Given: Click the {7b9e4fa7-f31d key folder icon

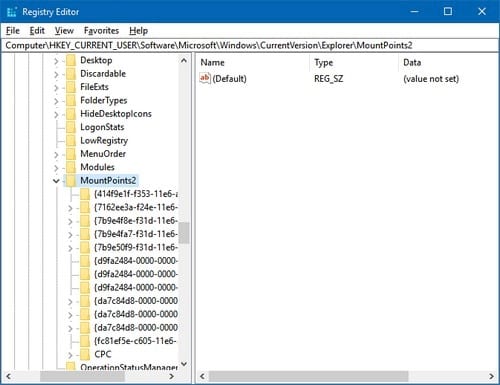Looking at the screenshot, I should (85, 234).
